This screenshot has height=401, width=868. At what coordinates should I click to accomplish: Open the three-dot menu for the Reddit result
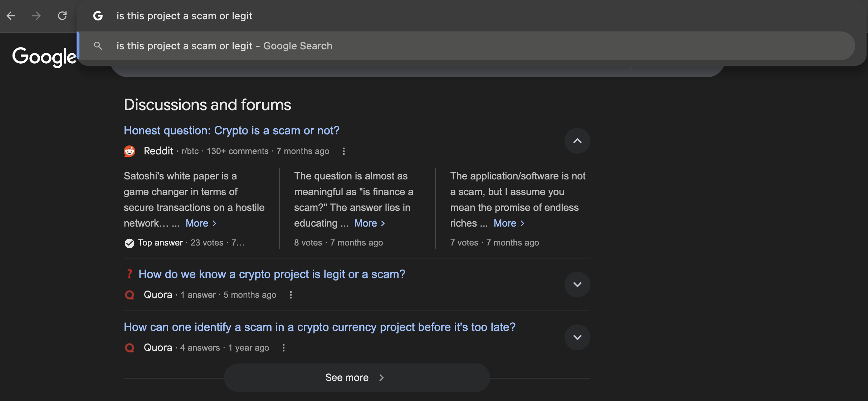(x=344, y=151)
